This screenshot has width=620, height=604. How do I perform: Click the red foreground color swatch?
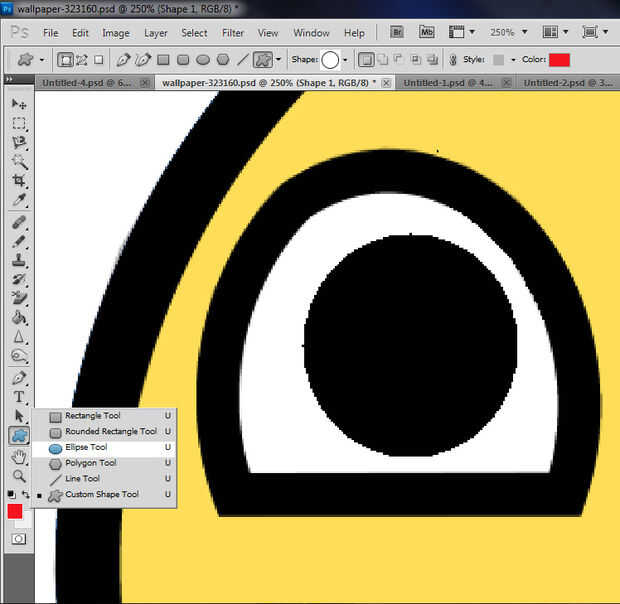(x=15, y=511)
